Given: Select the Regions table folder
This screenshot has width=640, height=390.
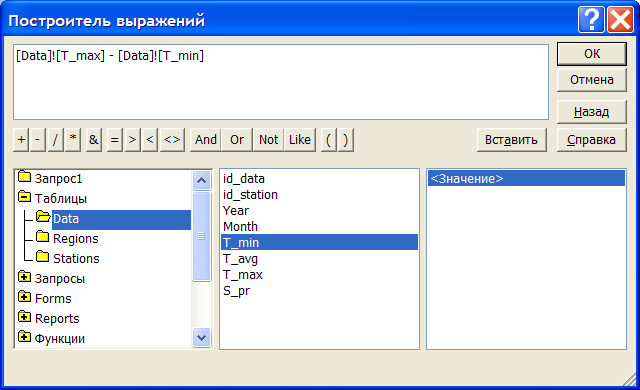Looking at the screenshot, I should tap(76, 239).
